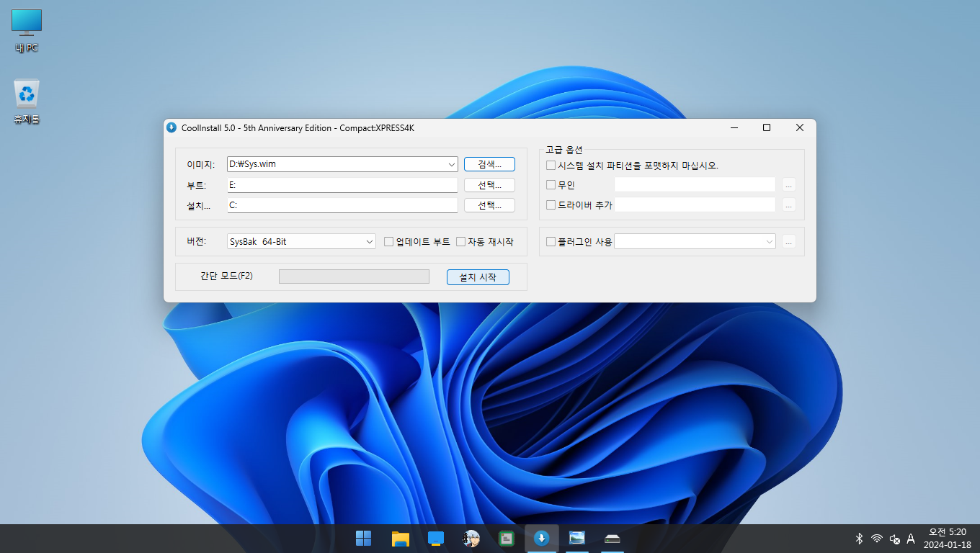
Task: Select the CoolInstall taskbar icon
Action: pyautogui.click(x=542, y=538)
